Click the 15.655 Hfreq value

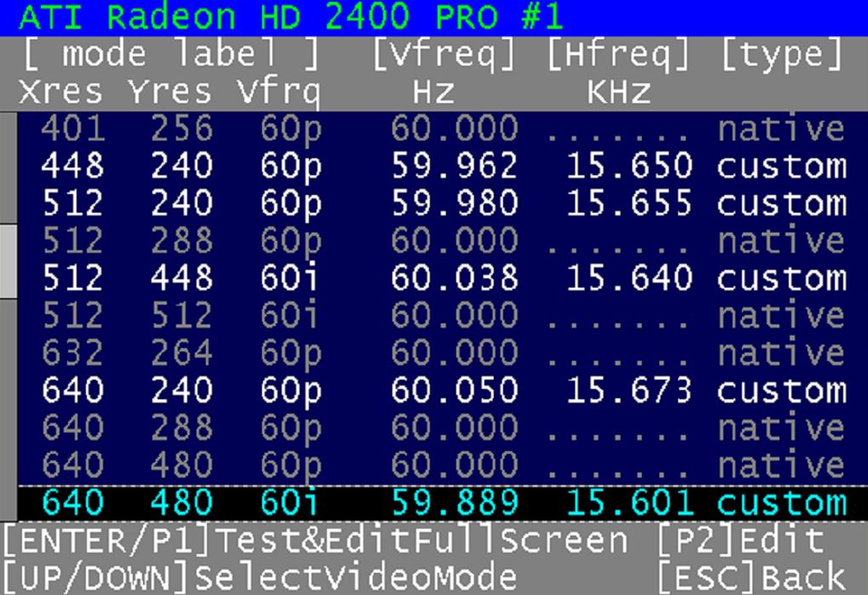[630, 203]
